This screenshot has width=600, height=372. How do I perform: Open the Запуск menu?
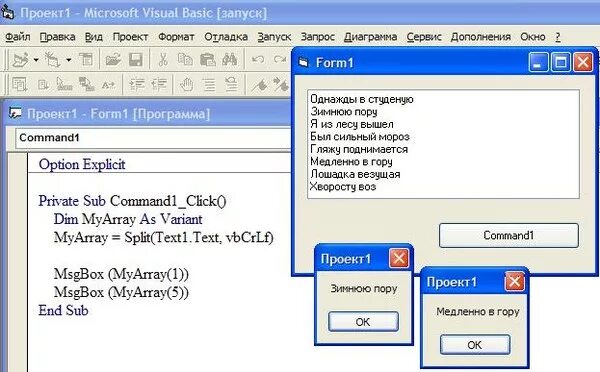[x=274, y=37]
